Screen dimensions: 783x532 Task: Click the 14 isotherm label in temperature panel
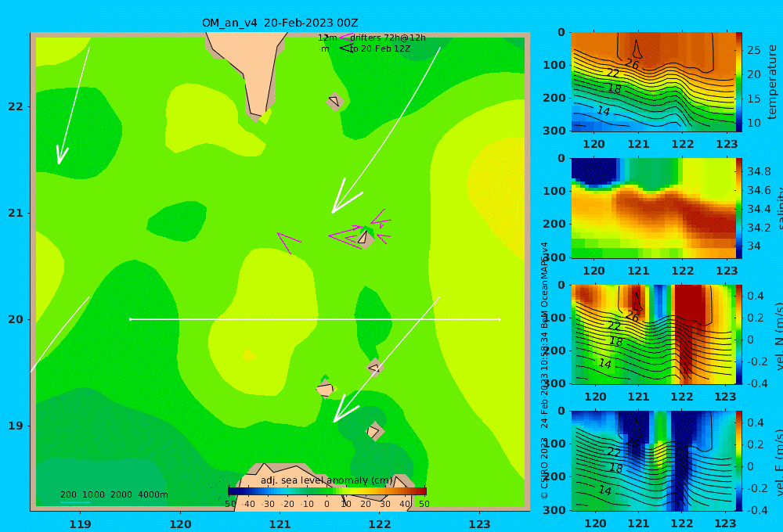(x=603, y=111)
